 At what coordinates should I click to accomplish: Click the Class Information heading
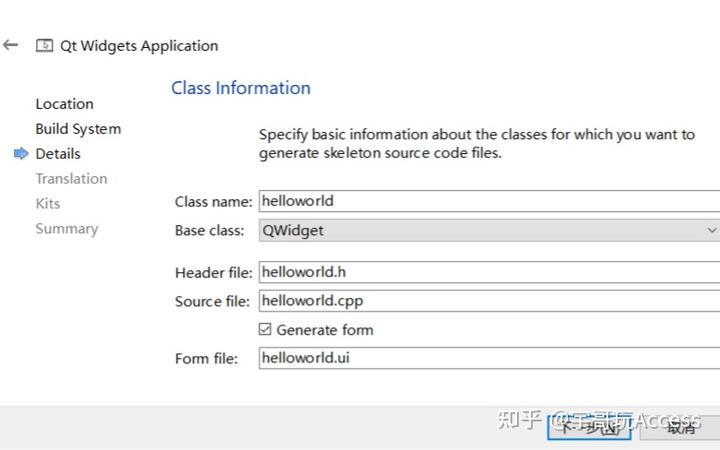[x=241, y=88]
